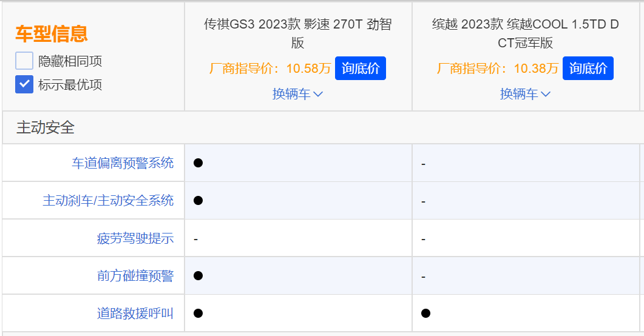Expand 换辆车 dropdown under 缤越
Image resolution: width=644 pixels, height=336 pixels.
click(525, 94)
